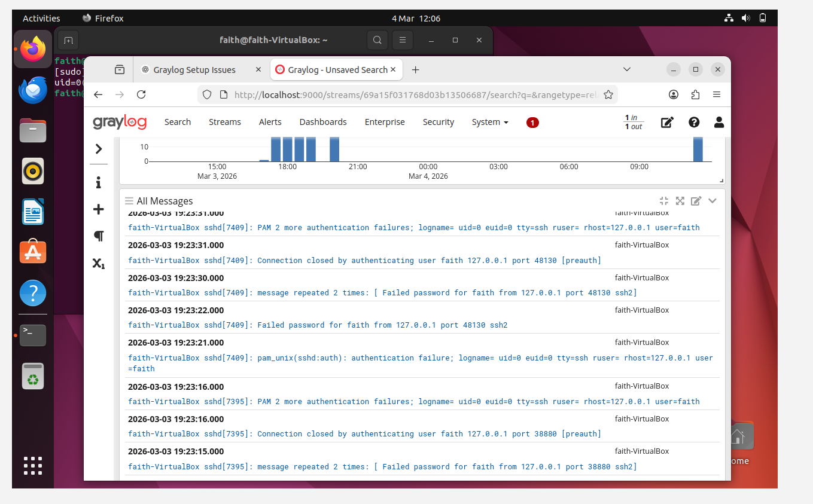Open message sshd[7395] PAM 2 more authentication failures
This screenshot has width=813, height=504.
click(x=414, y=402)
